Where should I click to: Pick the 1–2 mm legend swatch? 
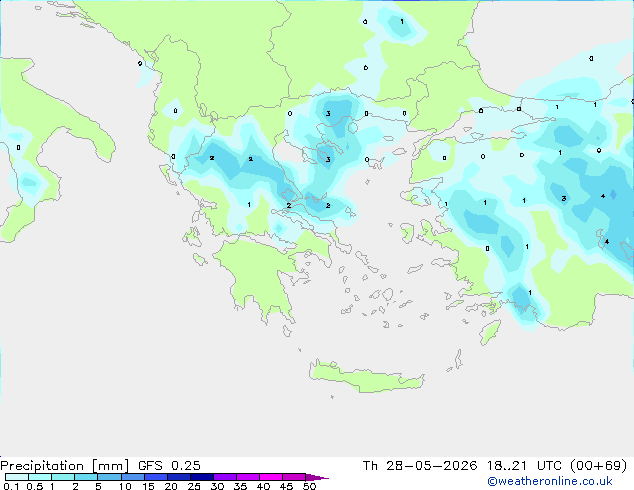63,477
